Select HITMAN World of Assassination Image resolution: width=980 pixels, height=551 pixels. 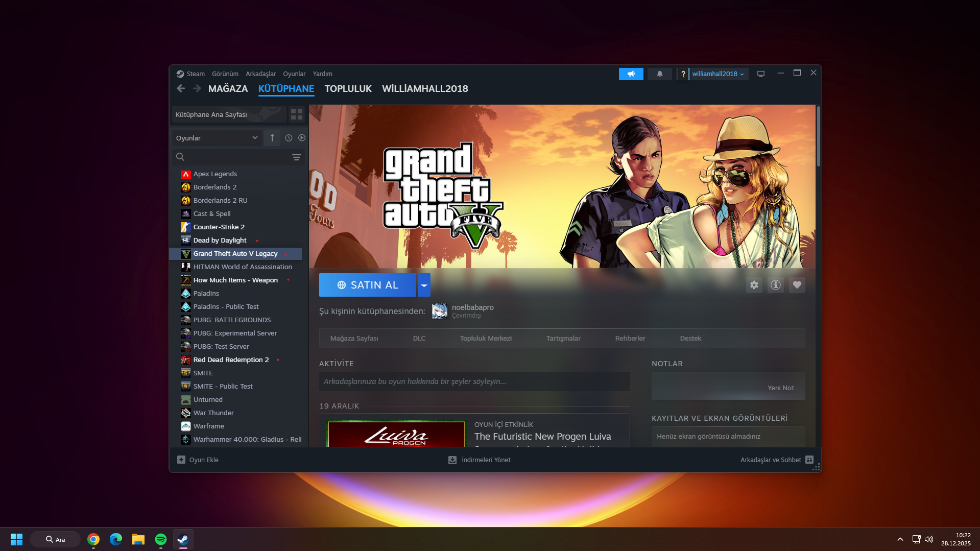[235, 267]
